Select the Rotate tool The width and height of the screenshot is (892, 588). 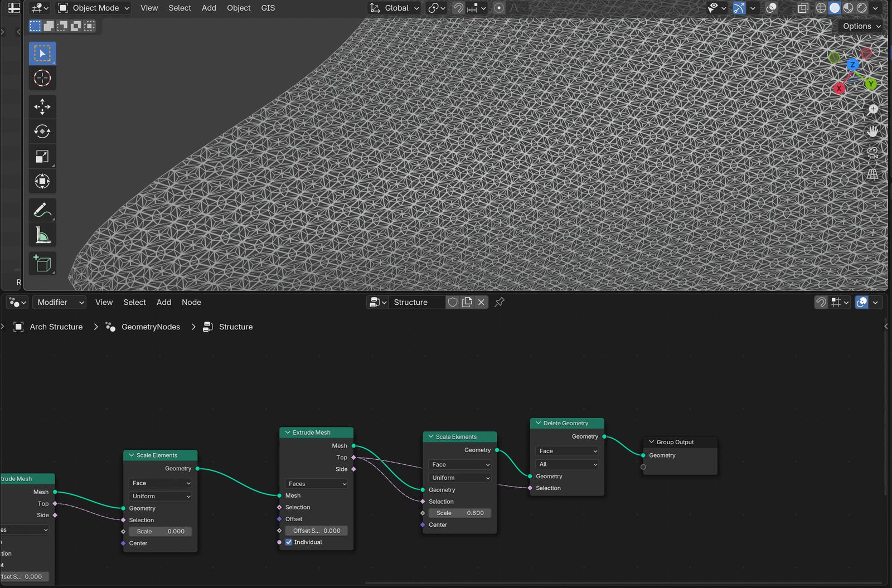42,132
